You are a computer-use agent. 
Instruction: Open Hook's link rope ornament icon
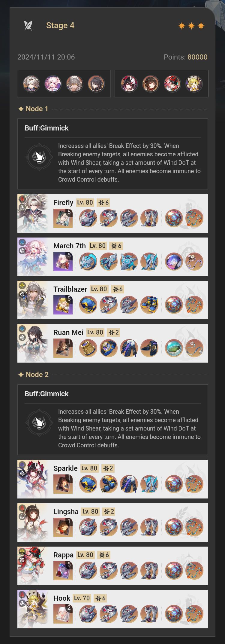point(194,614)
